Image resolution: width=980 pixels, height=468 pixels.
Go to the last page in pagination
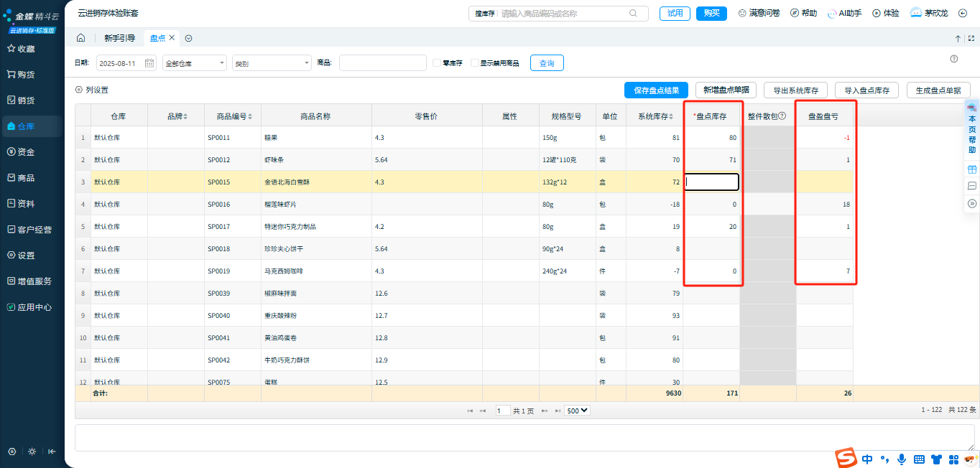(x=558, y=411)
